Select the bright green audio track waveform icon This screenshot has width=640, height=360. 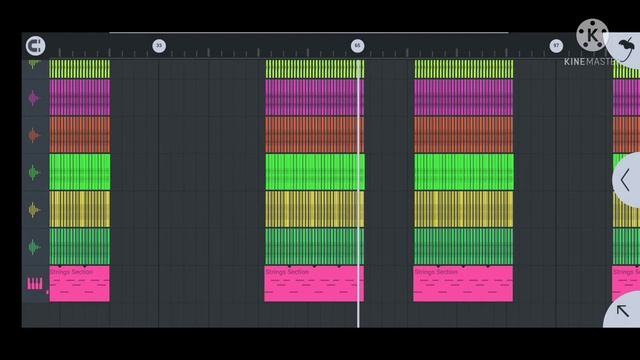pos(33,172)
